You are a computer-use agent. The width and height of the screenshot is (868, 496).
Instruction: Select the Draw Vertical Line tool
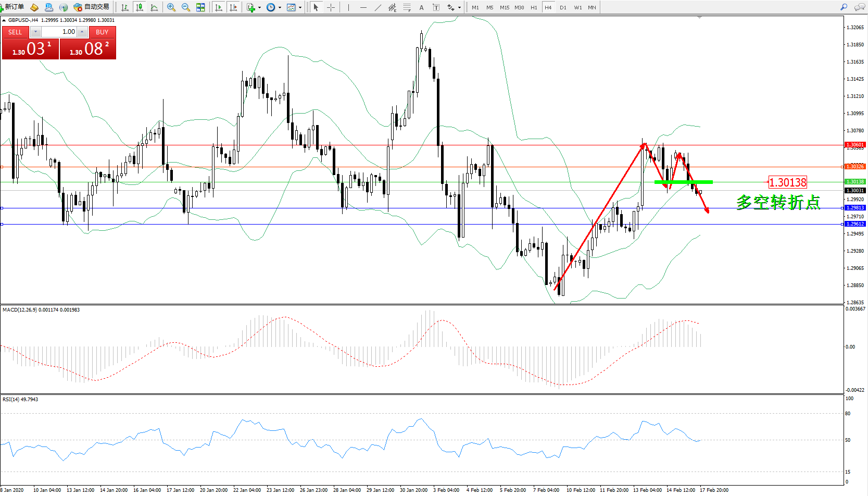coord(348,7)
